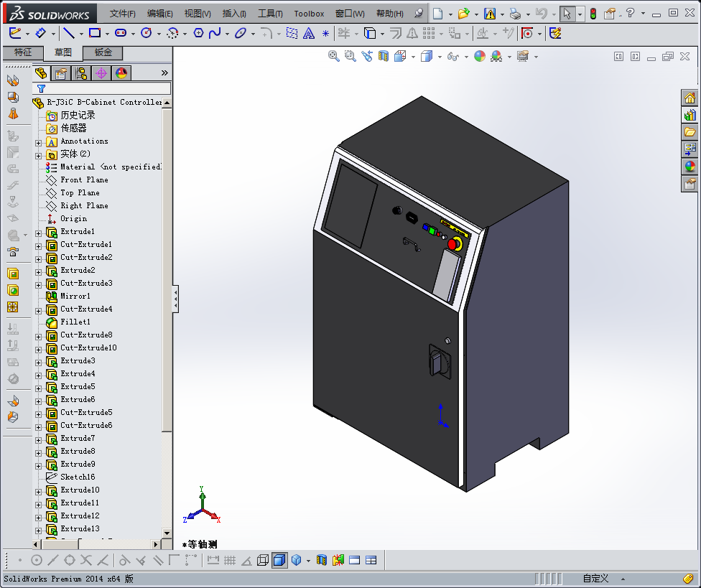Open the Appearances task pane icon
701x588 pixels.
pyautogui.click(x=690, y=167)
